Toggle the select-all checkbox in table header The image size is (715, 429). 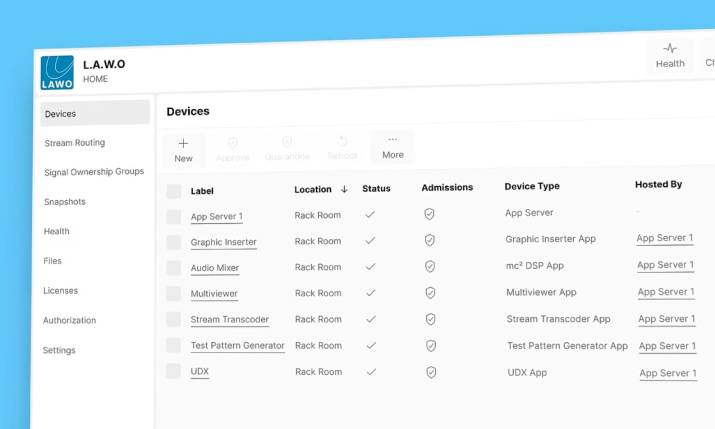tap(174, 191)
